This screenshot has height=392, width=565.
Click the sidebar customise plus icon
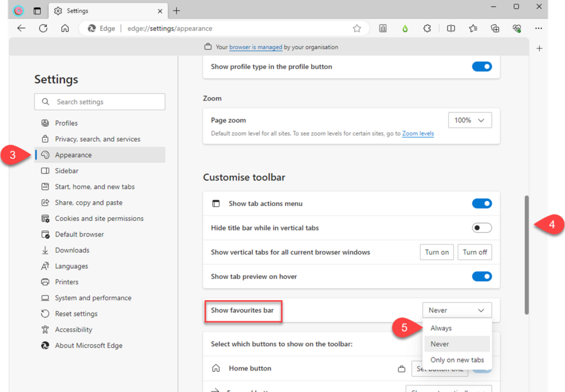(x=540, y=48)
